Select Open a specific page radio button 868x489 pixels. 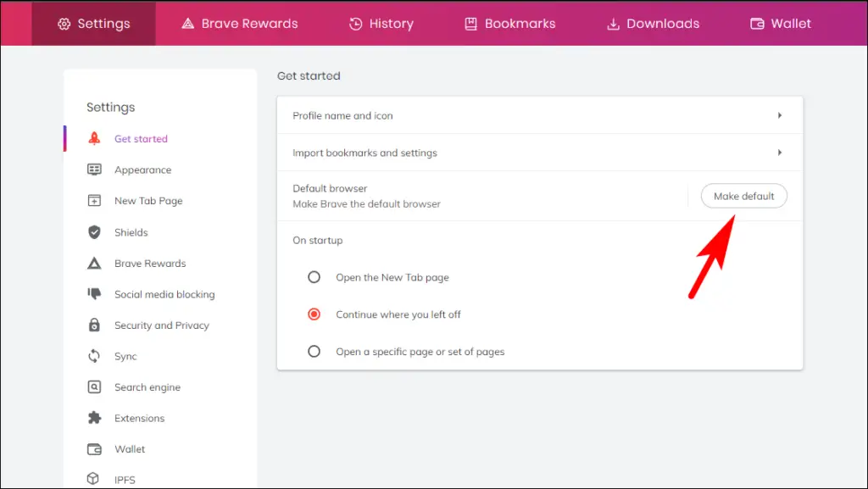[314, 351]
